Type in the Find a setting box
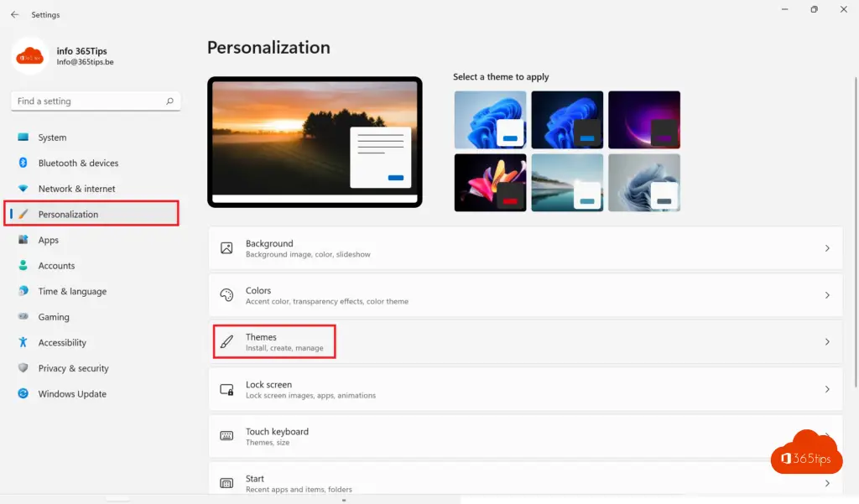859x504 pixels. tap(88, 101)
